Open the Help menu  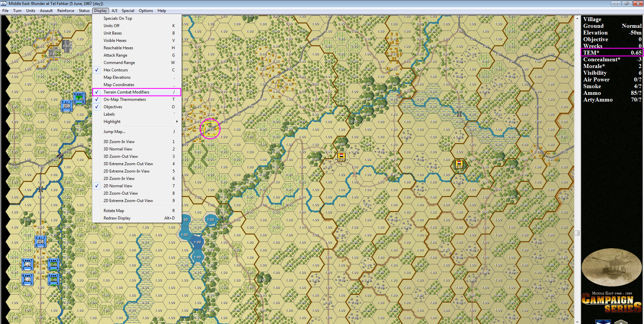coord(162,11)
